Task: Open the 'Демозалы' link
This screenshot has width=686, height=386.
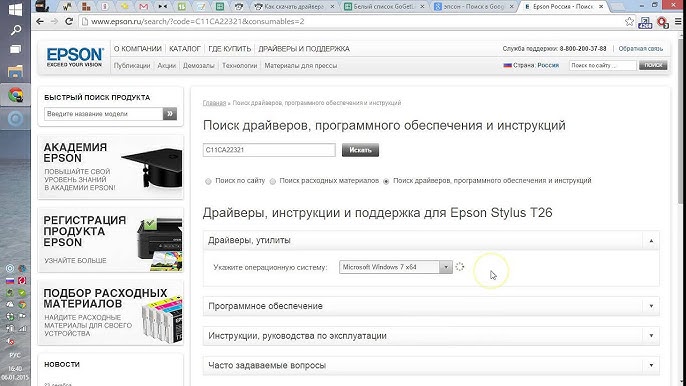Action: click(x=199, y=66)
